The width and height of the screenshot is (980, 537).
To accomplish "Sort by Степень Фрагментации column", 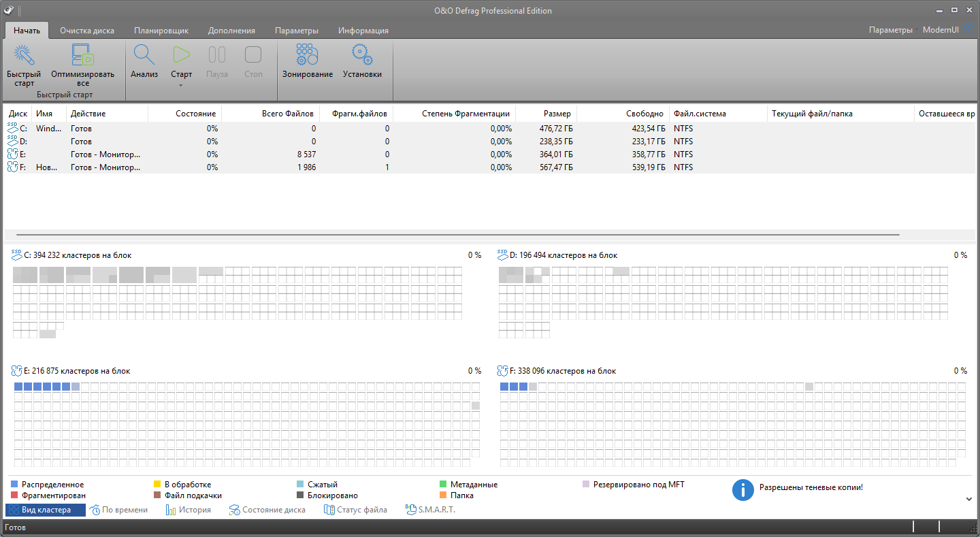I will click(455, 114).
